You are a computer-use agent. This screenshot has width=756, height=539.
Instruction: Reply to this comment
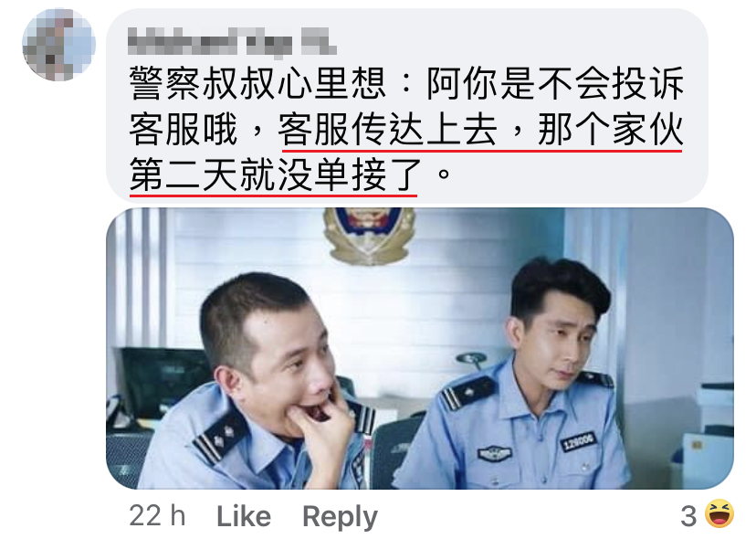[x=340, y=517]
